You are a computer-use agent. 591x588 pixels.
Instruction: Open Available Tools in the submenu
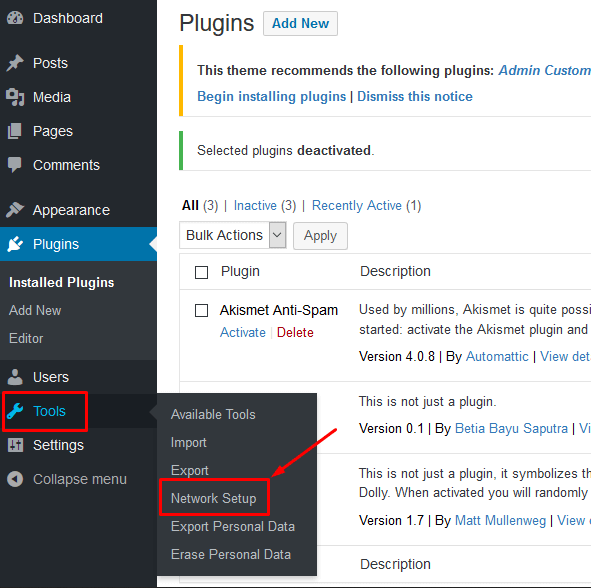[x=213, y=414]
